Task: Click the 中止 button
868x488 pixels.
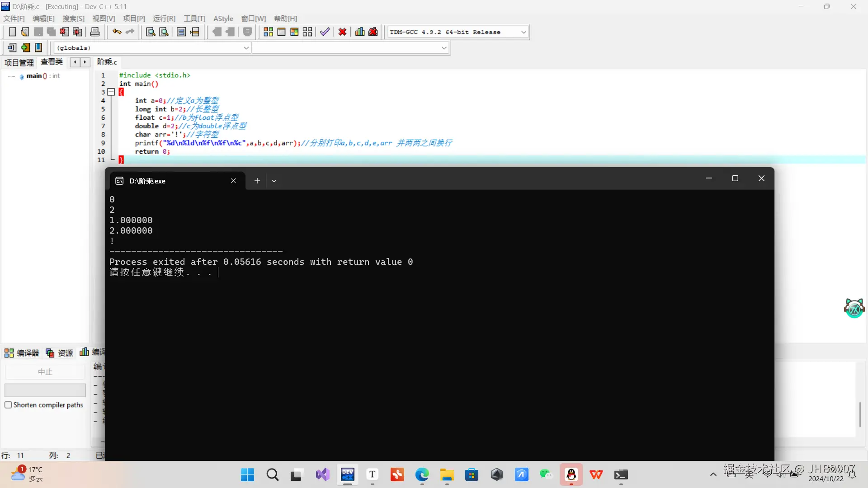Action: click(x=45, y=372)
